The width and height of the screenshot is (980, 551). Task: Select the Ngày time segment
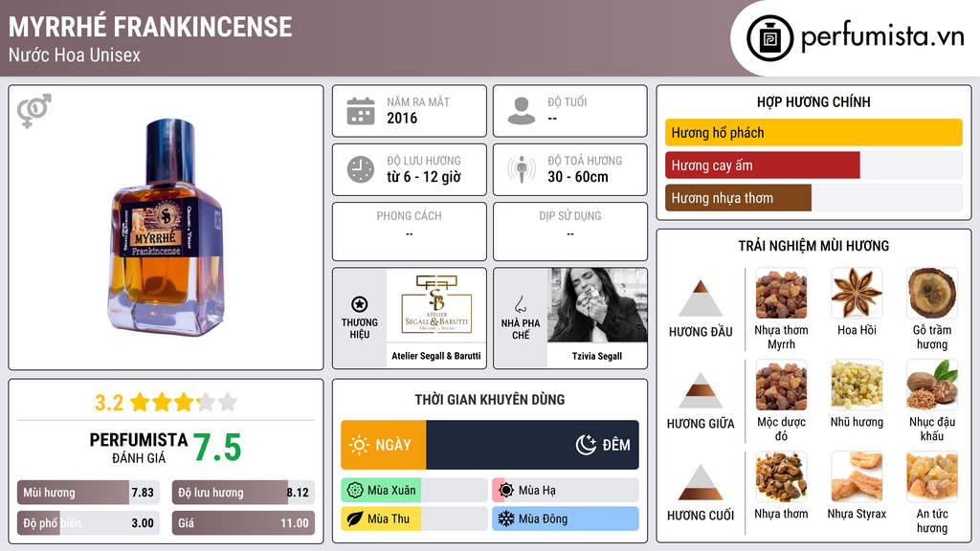pos(384,445)
